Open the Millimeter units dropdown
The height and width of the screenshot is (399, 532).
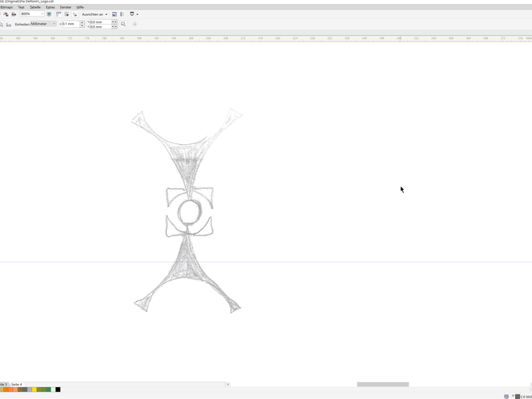point(54,24)
